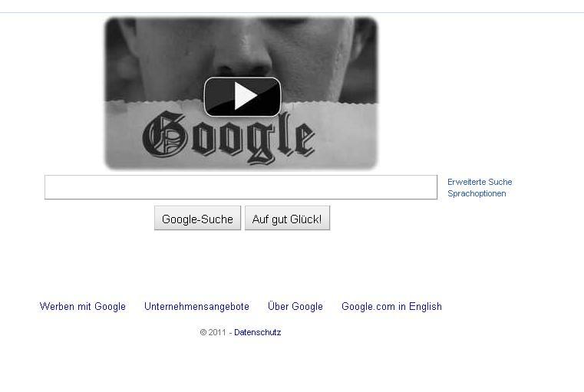
Task: Focus the main Google search box
Action: pos(241,187)
